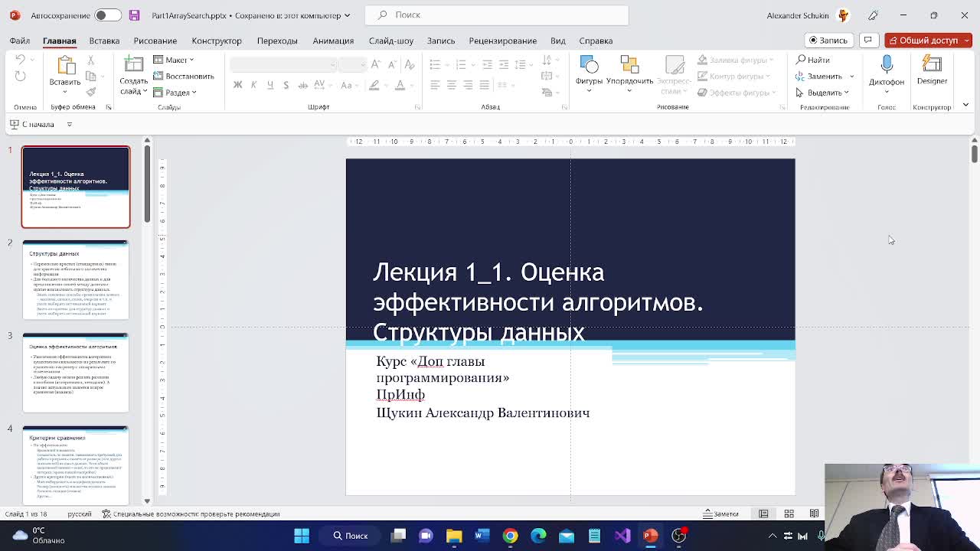The width and height of the screenshot is (980, 551).
Task: Open the Макет layout dropdown
Action: 174,60
